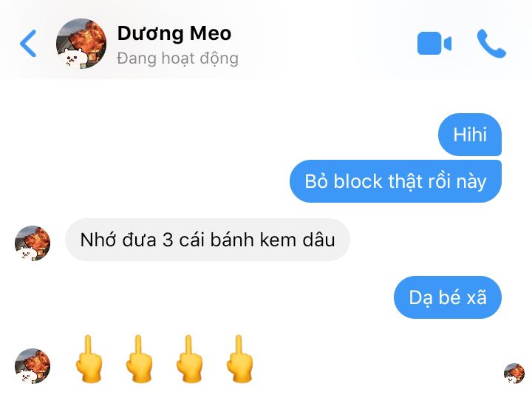Select the Dạ bé xã message bubble
The image size is (532, 395).
coord(448,297)
